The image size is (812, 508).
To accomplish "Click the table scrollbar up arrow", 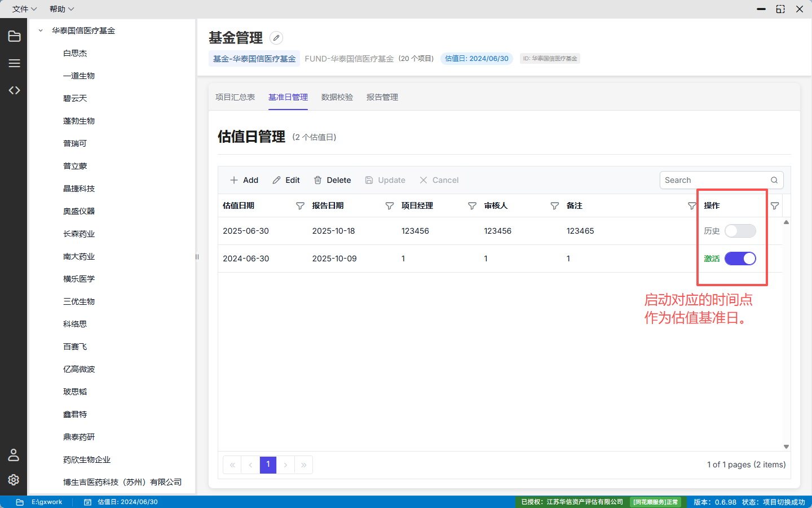I will (786, 222).
